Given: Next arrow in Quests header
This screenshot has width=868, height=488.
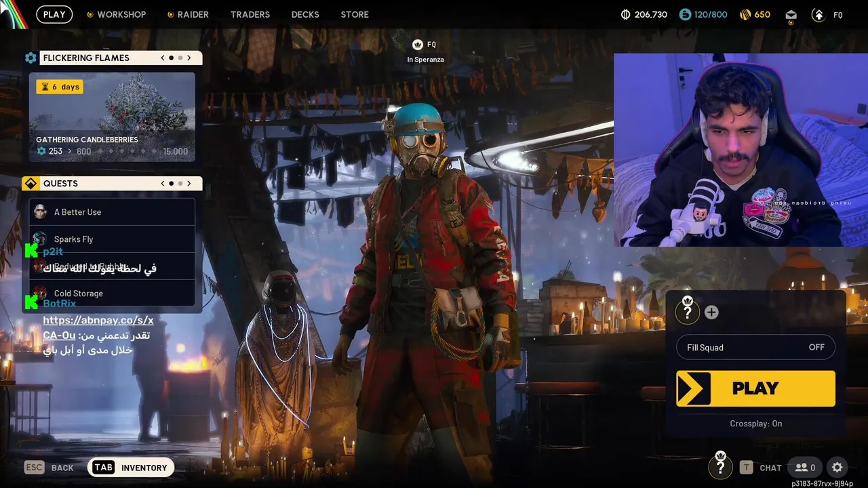Looking at the screenshot, I should coord(189,184).
